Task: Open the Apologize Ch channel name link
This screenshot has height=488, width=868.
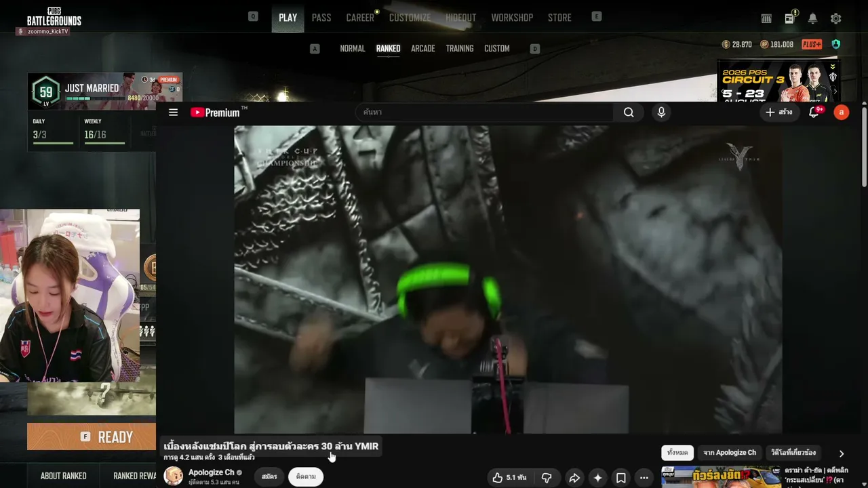Action: coord(211,472)
